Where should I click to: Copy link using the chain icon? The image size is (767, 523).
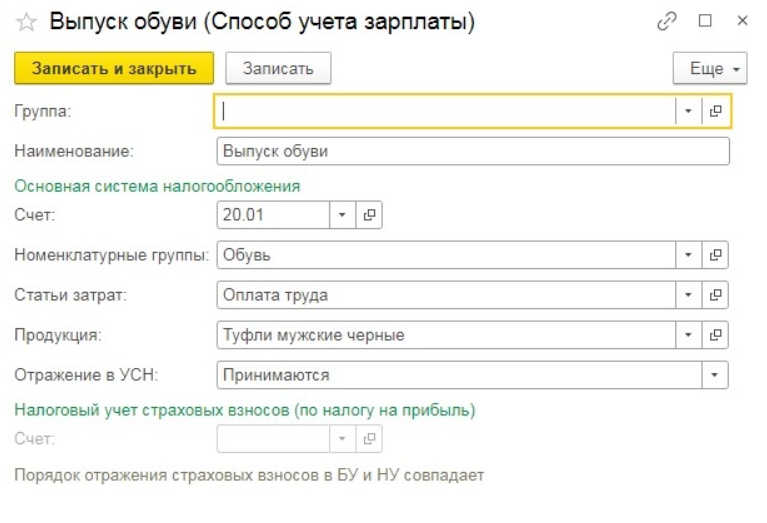pyautogui.click(x=668, y=21)
